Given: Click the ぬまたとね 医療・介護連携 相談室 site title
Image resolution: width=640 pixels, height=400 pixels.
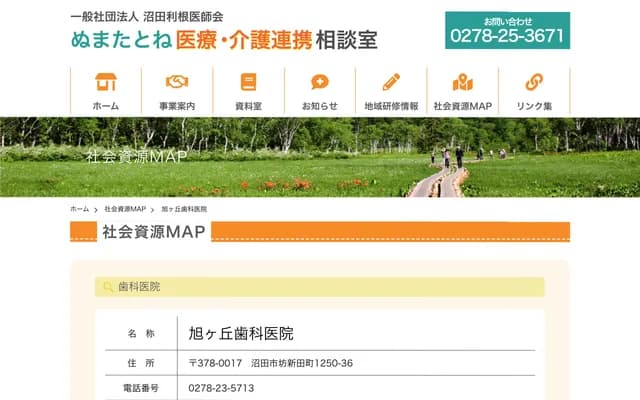Looking at the screenshot, I should 224,39.
